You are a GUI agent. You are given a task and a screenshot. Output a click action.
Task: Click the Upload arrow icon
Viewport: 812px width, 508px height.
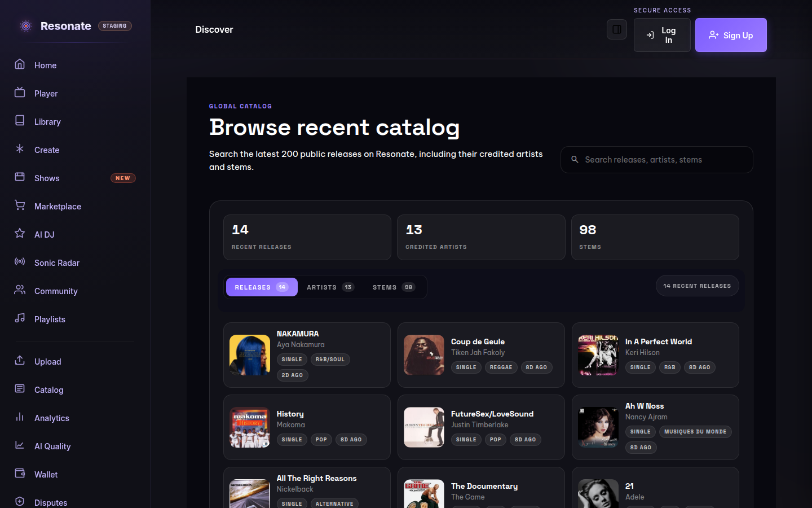[x=20, y=360]
